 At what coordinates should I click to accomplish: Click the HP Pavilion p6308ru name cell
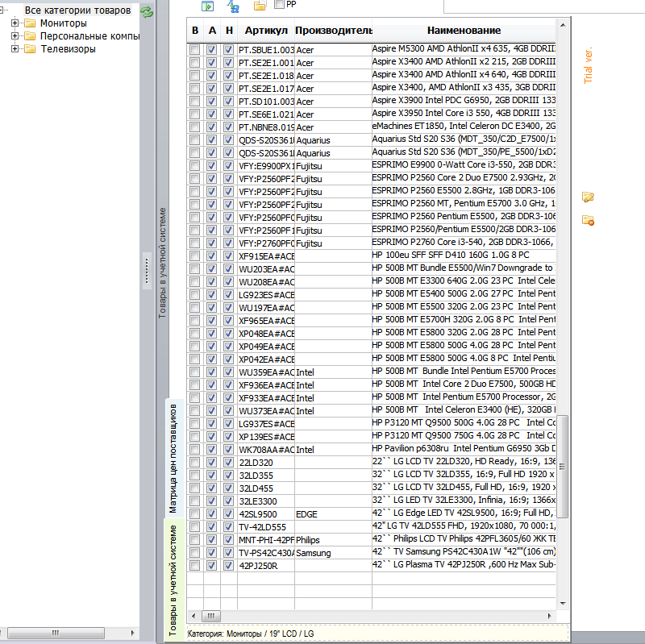(464, 448)
